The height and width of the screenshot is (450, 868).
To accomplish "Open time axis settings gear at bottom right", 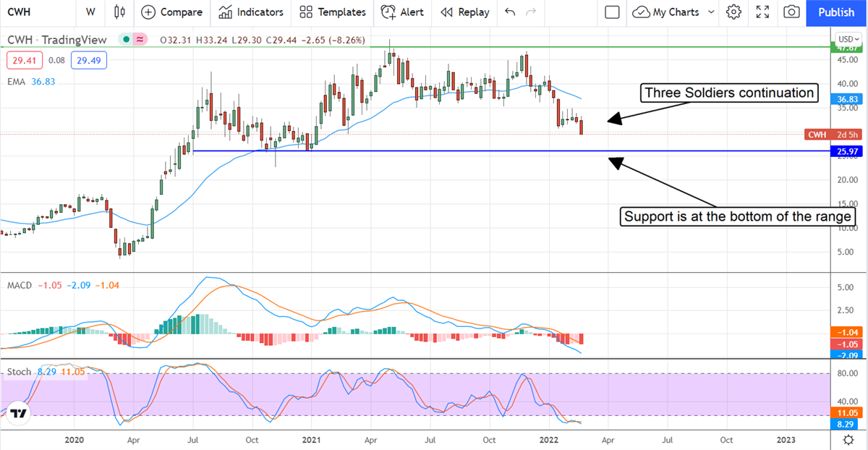I will (847, 440).
